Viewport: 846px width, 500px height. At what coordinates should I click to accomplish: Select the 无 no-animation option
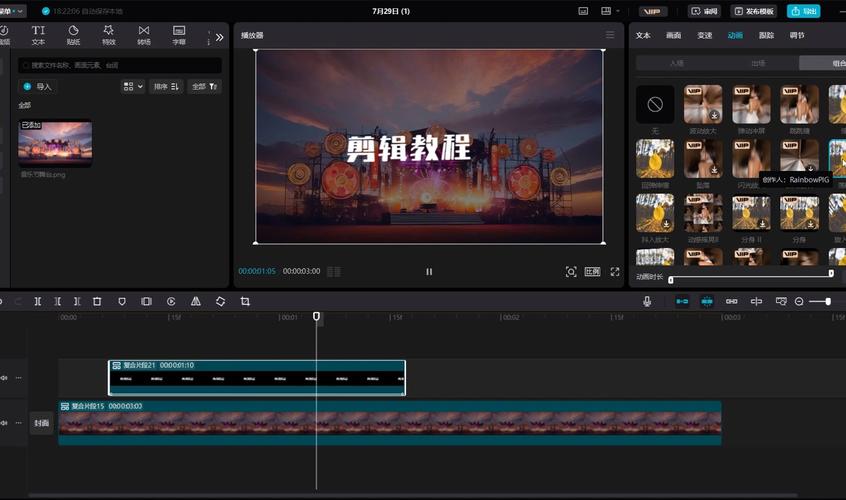click(655, 105)
